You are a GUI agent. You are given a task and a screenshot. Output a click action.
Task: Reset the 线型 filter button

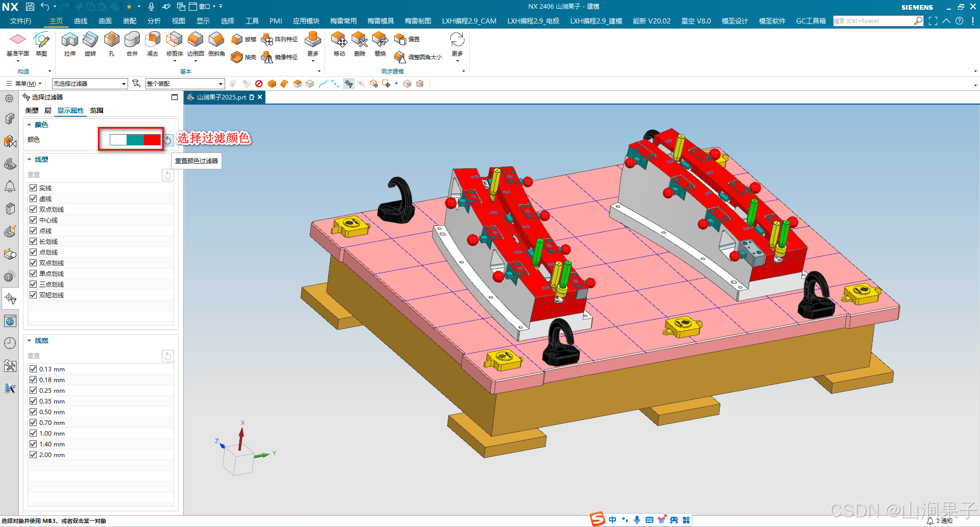point(167,175)
